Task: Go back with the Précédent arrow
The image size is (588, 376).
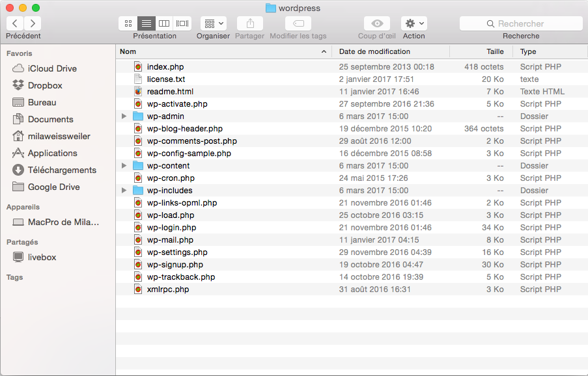Action: (15, 23)
